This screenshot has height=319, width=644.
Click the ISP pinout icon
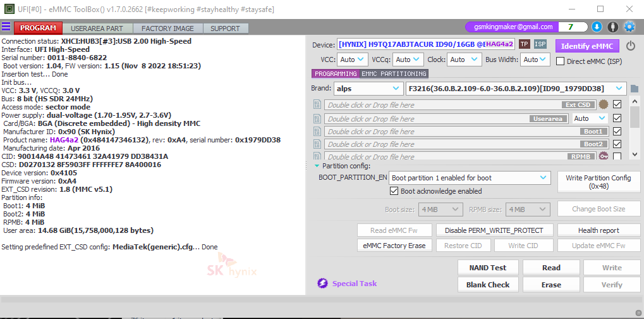(x=540, y=44)
